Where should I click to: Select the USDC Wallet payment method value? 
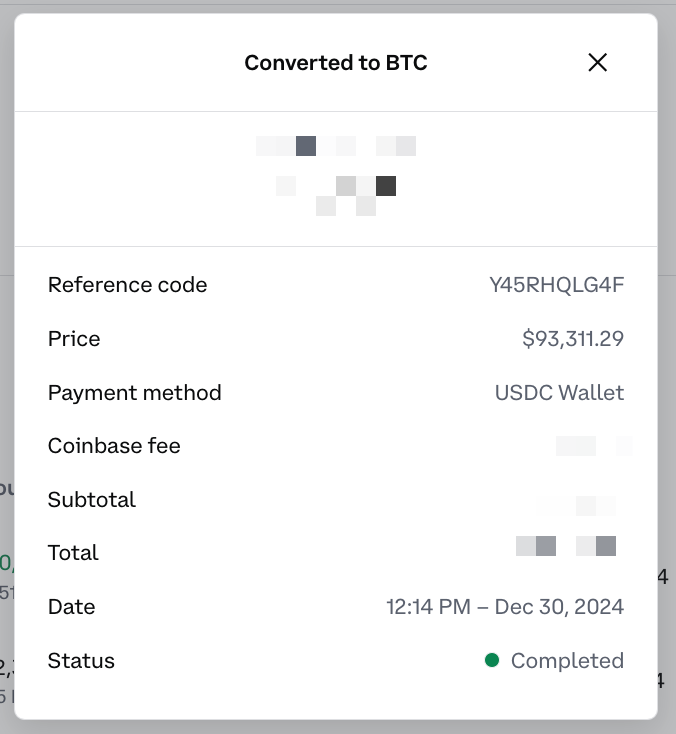(559, 393)
